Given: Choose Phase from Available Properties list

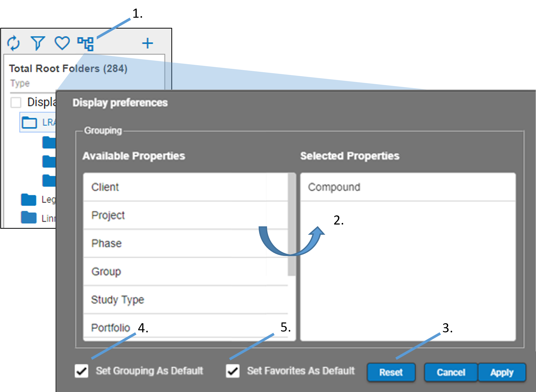Looking at the screenshot, I should 106,243.
